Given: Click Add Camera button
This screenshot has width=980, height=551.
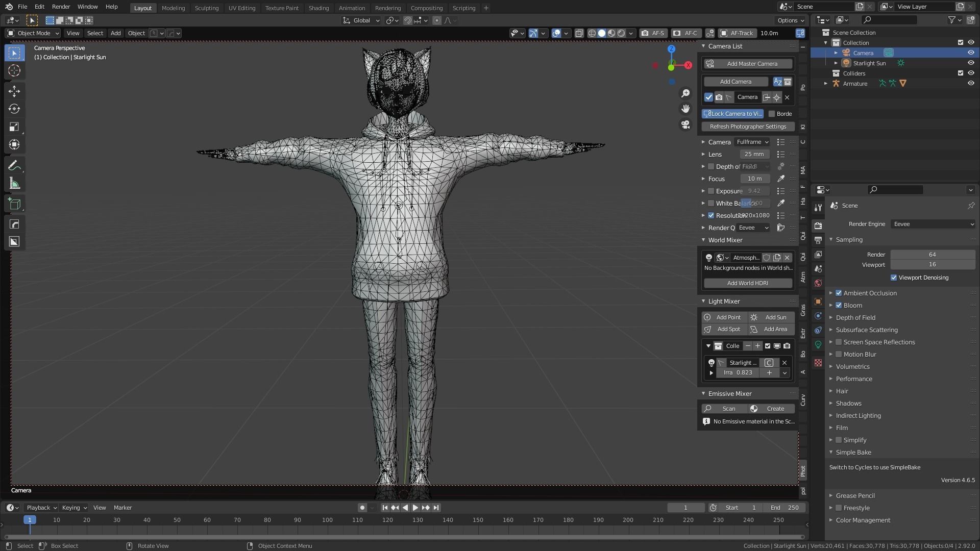Looking at the screenshot, I should point(736,82).
